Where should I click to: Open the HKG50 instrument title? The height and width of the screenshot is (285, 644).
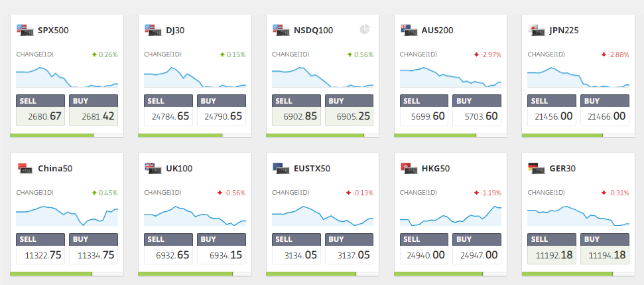pyautogui.click(x=436, y=169)
